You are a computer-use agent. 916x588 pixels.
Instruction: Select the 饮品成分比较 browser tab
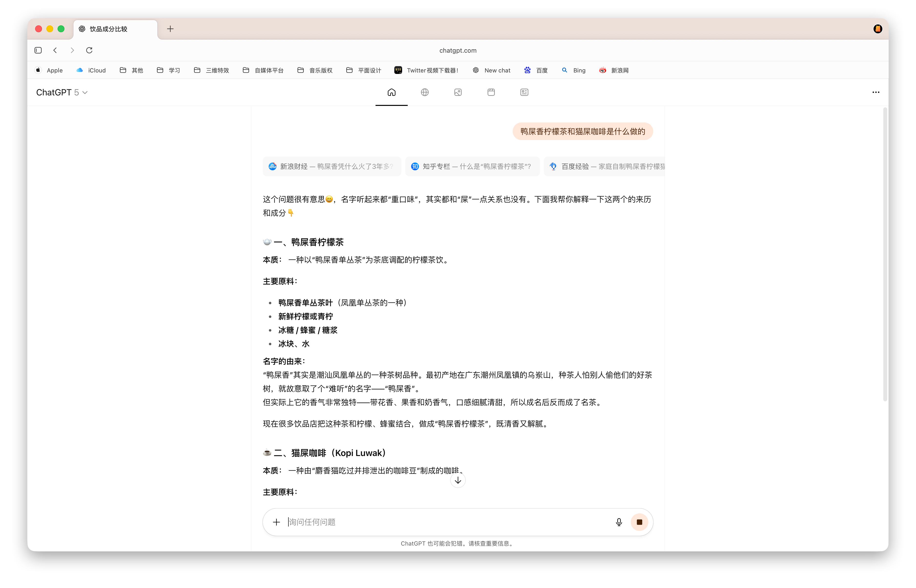tap(114, 29)
